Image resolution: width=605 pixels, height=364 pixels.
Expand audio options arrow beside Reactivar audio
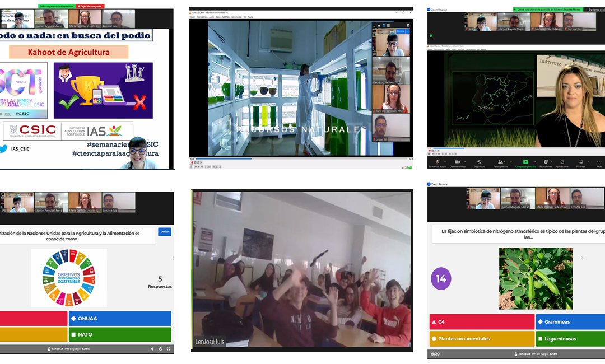[445, 162]
